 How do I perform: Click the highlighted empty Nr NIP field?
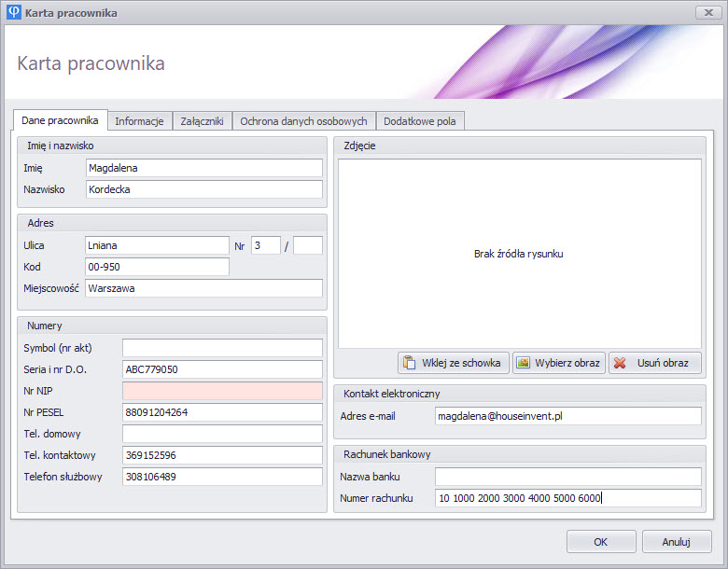222,391
